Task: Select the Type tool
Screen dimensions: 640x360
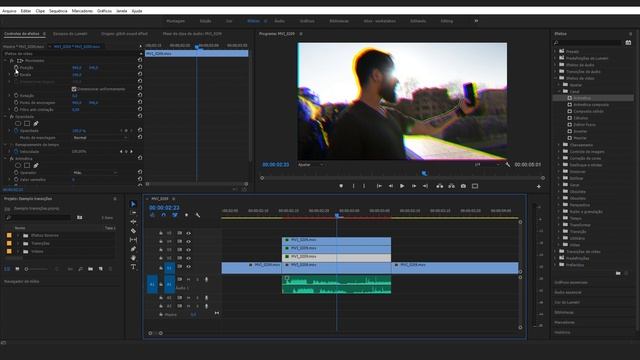Action: point(133,267)
